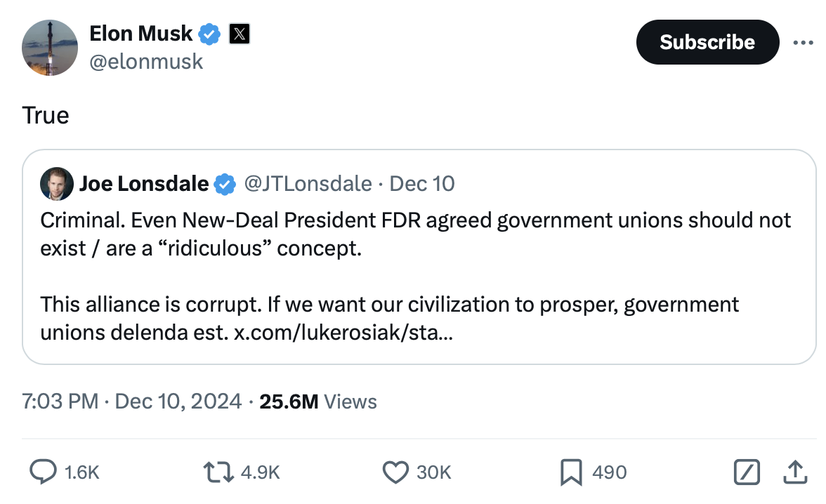Open Elon Musk's profile picture
Image resolution: width=826 pixels, height=504 pixels.
(49, 47)
